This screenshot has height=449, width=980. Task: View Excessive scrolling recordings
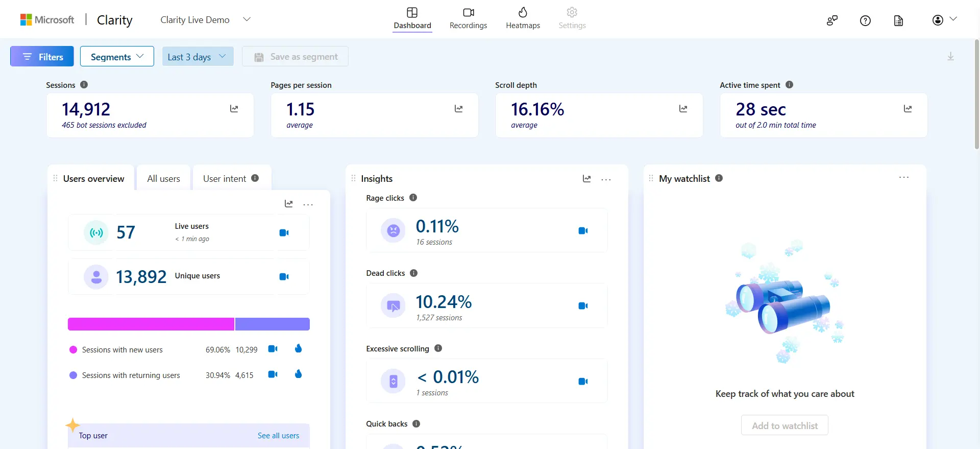point(583,382)
